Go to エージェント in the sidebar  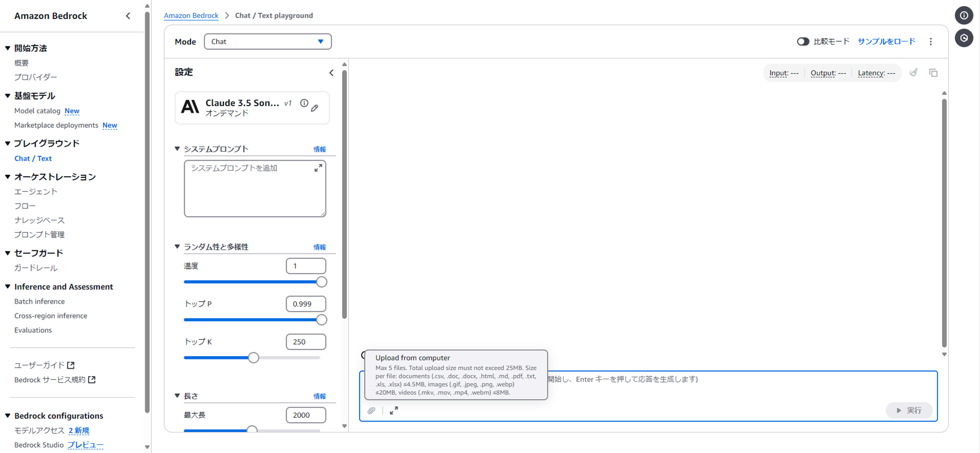point(36,191)
